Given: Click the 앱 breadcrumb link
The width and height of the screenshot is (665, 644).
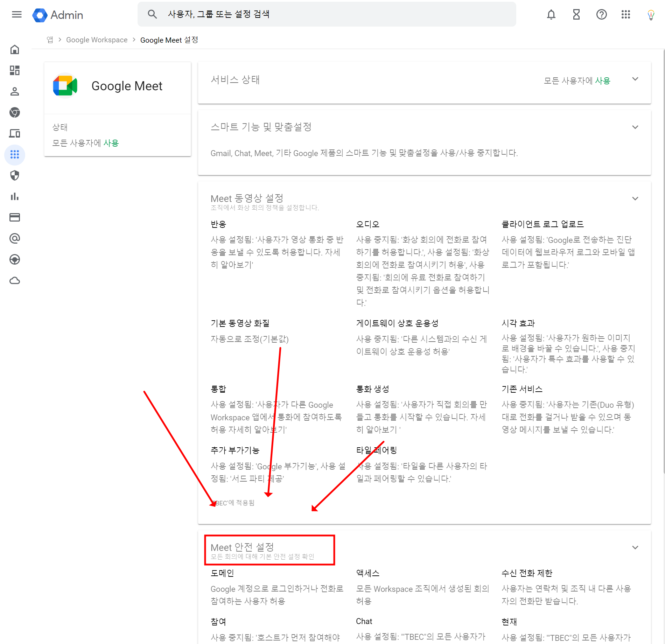Looking at the screenshot, I should pyautogui.click(x=50, y=40).
